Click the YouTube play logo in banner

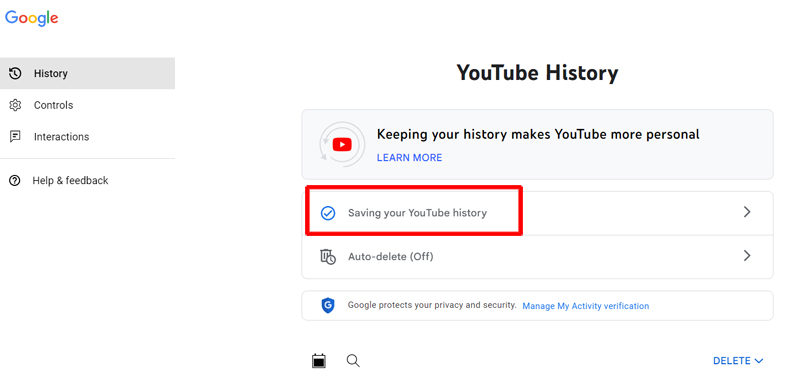(342, 145)
